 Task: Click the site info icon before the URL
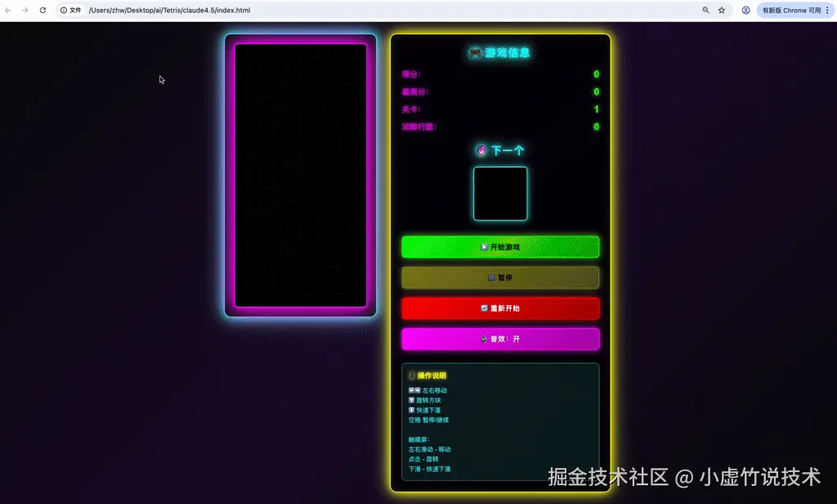[65, 11]
